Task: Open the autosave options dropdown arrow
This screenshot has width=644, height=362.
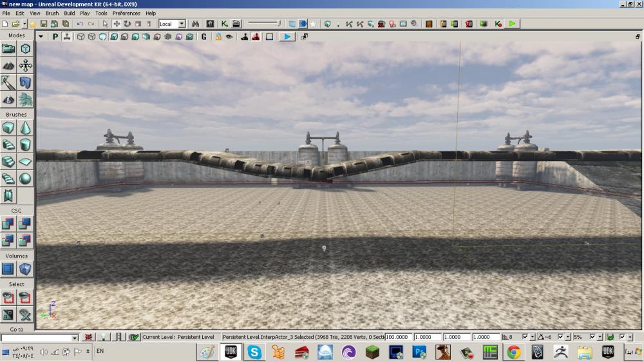Action: point(630,337)
